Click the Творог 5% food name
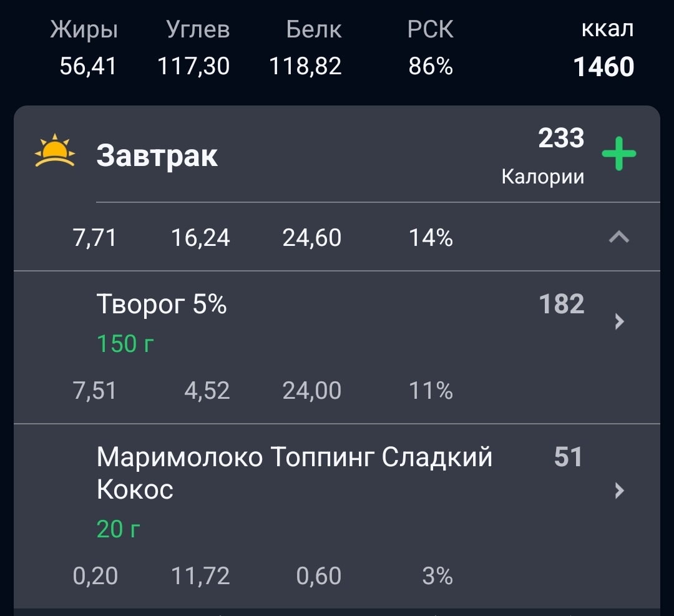 click(x=162, y=304)
